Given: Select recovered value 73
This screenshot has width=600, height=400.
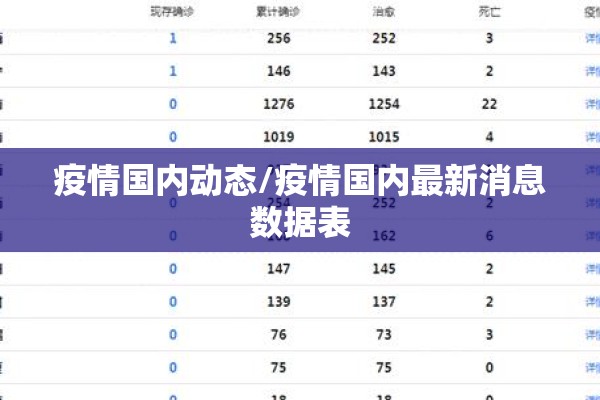Looking at the screenshot, I should (x=384, y=335).
